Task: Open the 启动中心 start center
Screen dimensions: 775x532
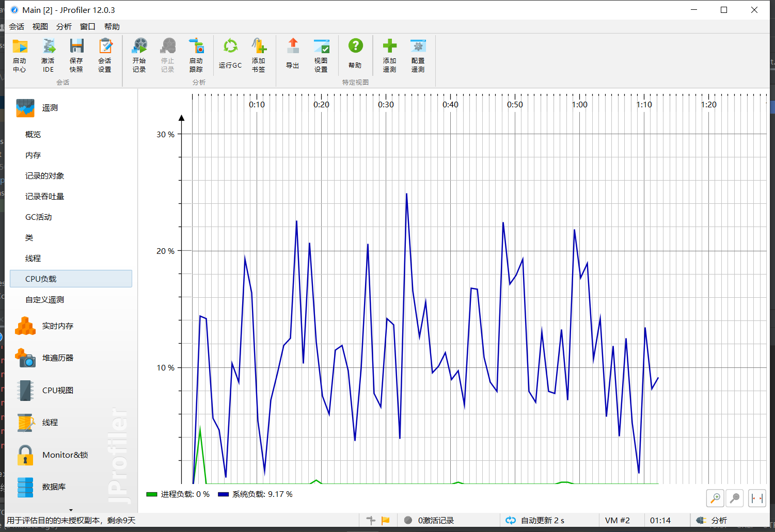Action: coord(20,55)
